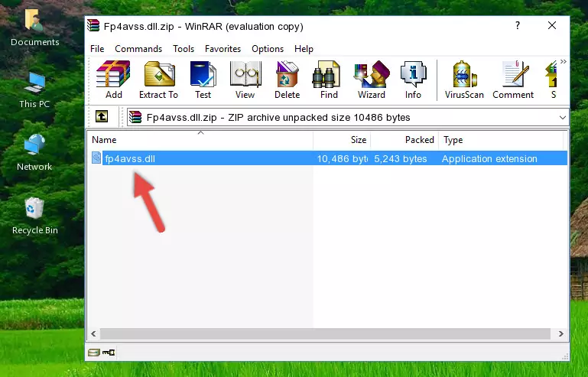The image size is (588, 377).
Task: Open the Options menu
Action: (x=268, y=49)
